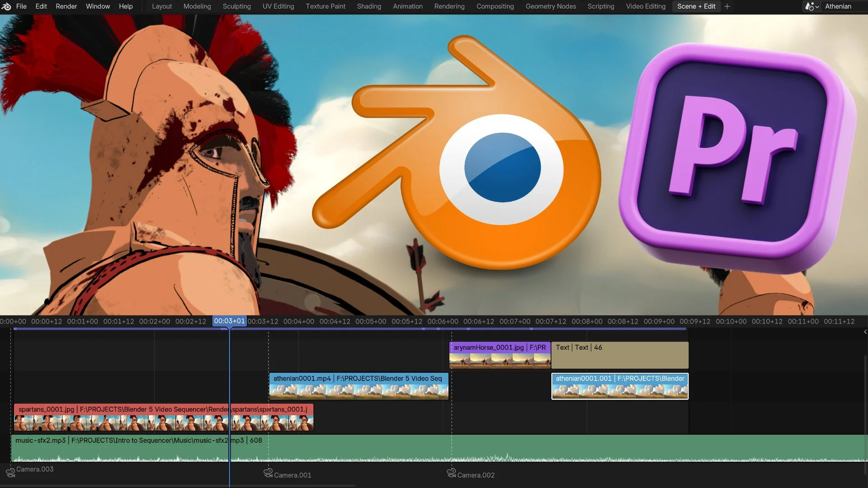Select the spartans_0001.jpg image strip

pos(136,417)
